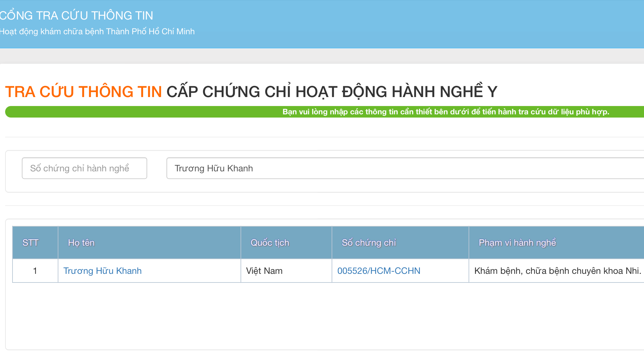The width and height of the screenshot is (644, 352).
Task: Click the Hoạt động khám chữa bệnh subtitle
Action: tap(97, 31)
